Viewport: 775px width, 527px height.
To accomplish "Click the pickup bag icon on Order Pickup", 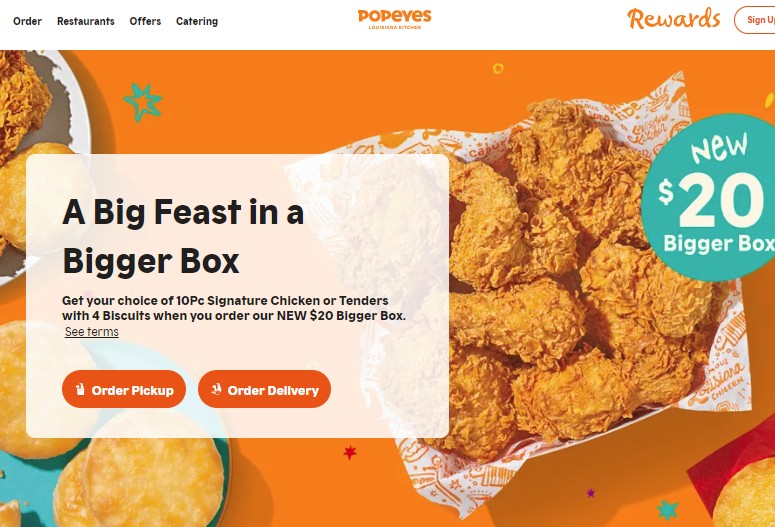I will click(80, 390).
